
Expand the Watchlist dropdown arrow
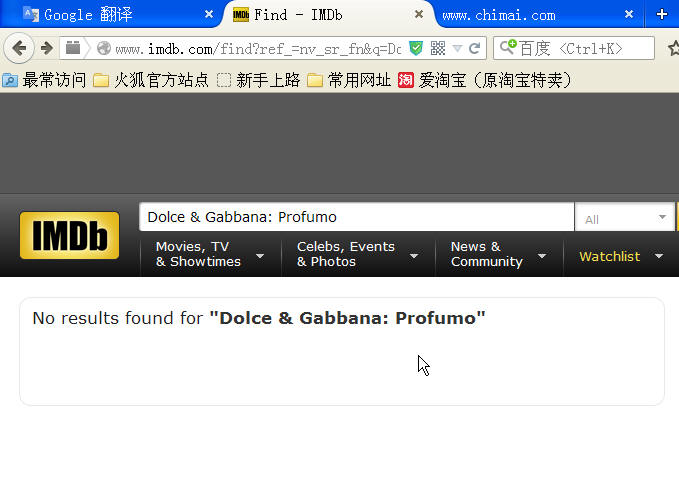click(659, 256)
